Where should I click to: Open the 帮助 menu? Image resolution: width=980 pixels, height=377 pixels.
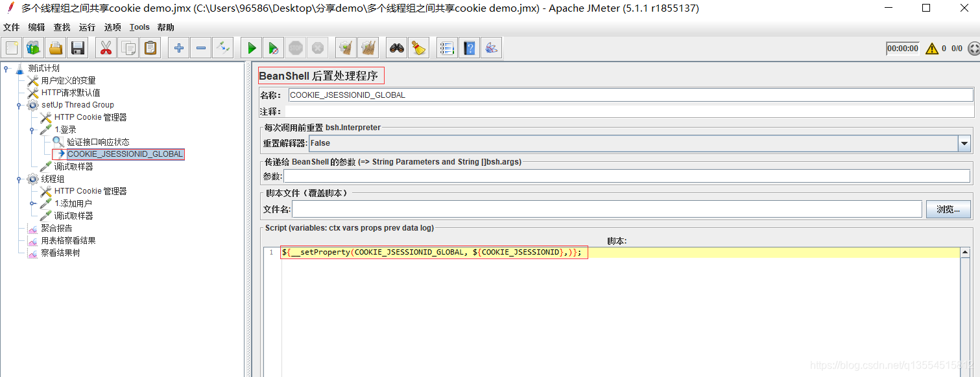click(165, 27)
